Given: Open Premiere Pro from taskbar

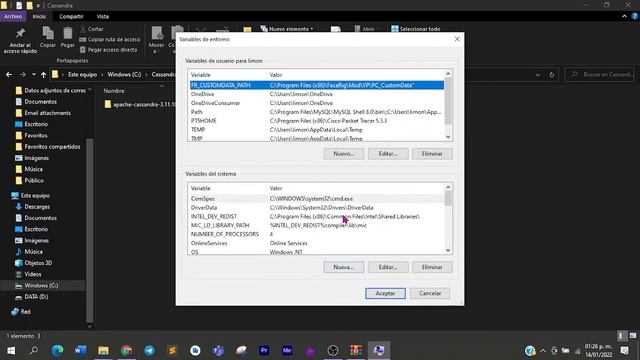Looking at the screenshot, I should [264, 350].
